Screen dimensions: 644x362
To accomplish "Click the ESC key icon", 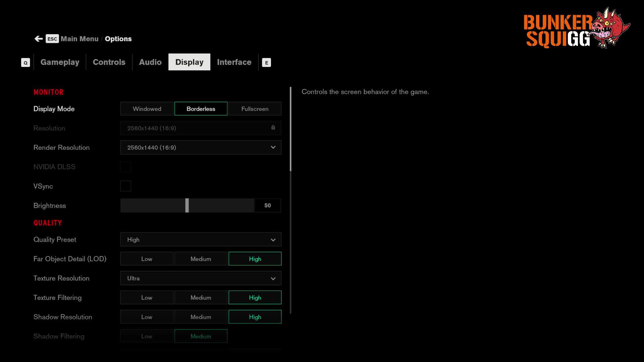I will tap(52, 39).
